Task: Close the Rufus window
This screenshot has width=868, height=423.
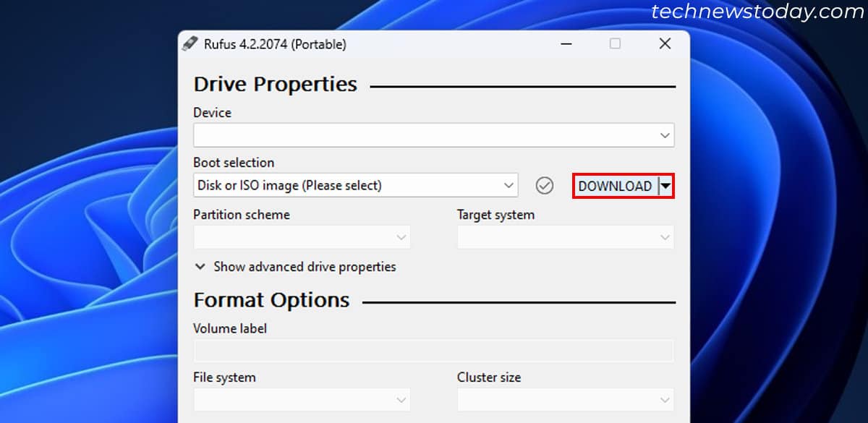Action: (665, 44)
